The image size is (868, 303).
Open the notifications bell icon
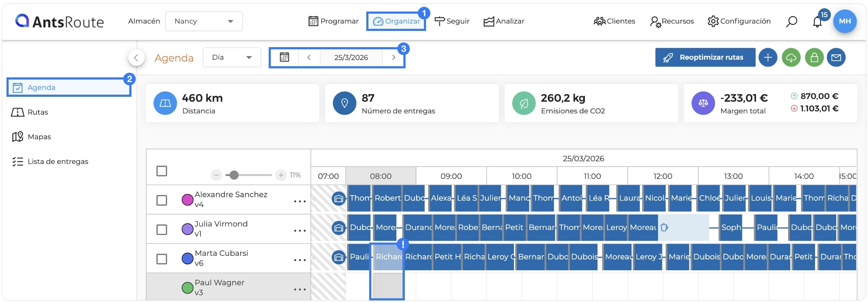click(x=817, y=22)
